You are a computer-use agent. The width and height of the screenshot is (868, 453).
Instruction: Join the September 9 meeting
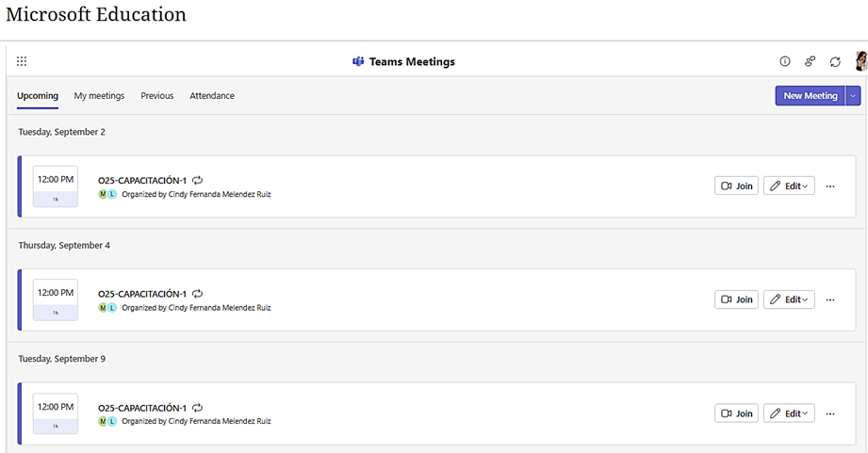click(x=736, y=413)
